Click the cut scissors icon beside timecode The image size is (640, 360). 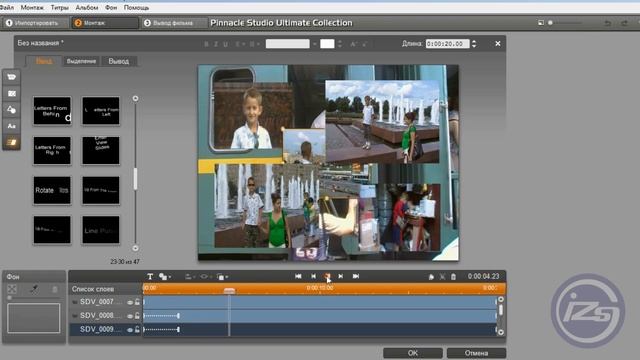[442, 277]
